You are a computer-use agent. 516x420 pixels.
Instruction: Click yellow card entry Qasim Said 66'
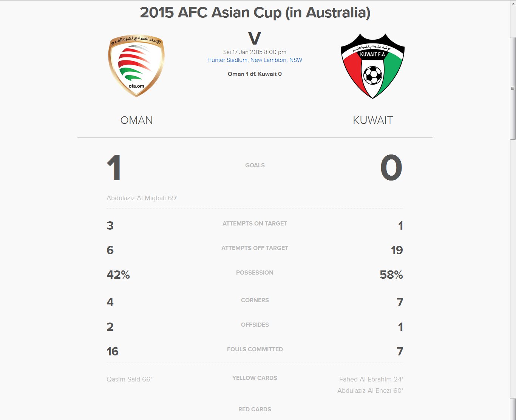click(x=129, y=379)
